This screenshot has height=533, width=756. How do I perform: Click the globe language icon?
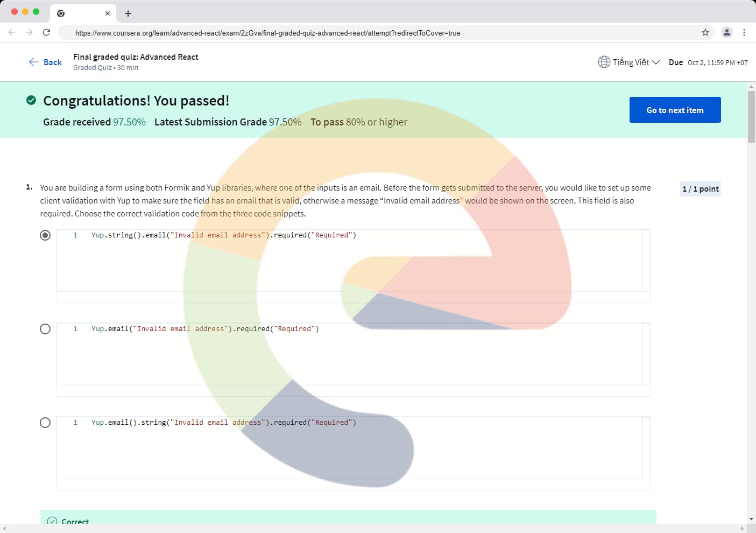click(x=604, y=62)
